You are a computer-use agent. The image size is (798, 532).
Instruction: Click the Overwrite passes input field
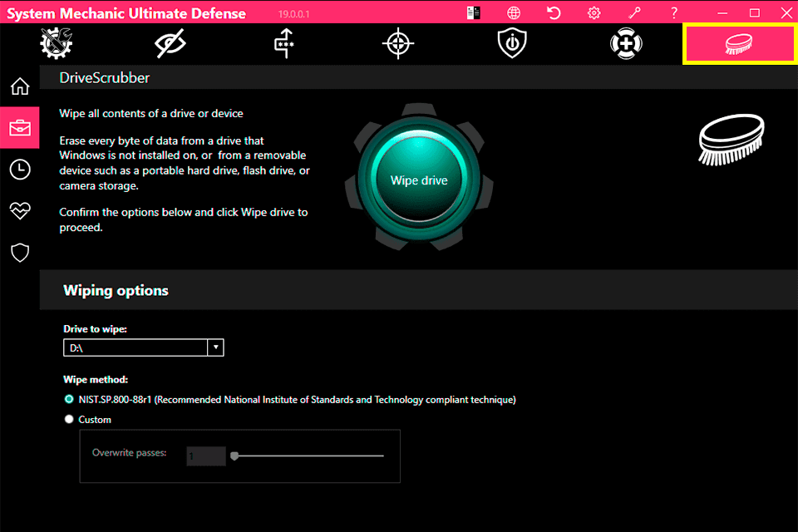(x=205, y=456)
